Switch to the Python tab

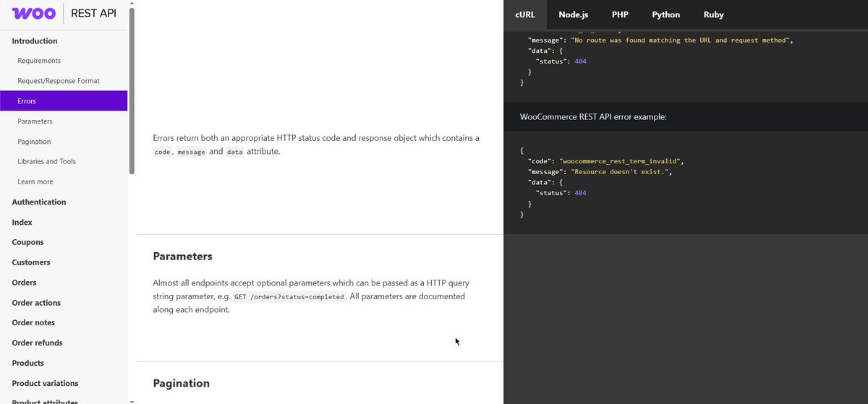click(666, 14)
